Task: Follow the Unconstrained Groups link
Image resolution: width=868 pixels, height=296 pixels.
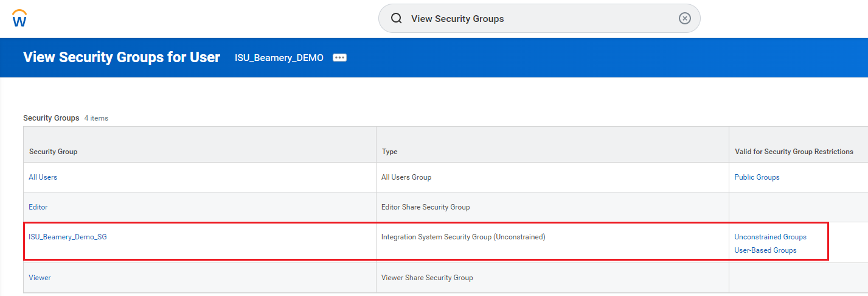Action: [x=770, y=237]
